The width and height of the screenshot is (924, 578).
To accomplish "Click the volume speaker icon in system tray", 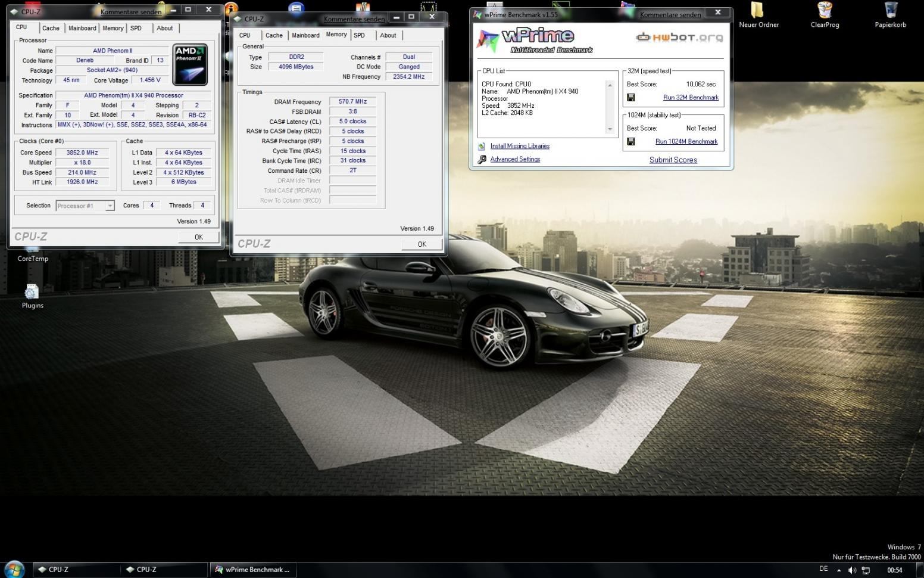I will click(x=852, y=570).
